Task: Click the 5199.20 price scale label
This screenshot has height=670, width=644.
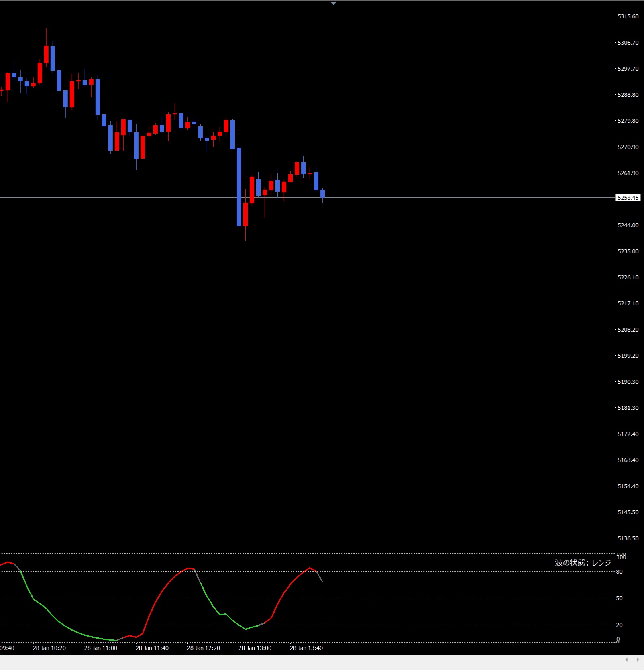Action: (x=628, y=356)
